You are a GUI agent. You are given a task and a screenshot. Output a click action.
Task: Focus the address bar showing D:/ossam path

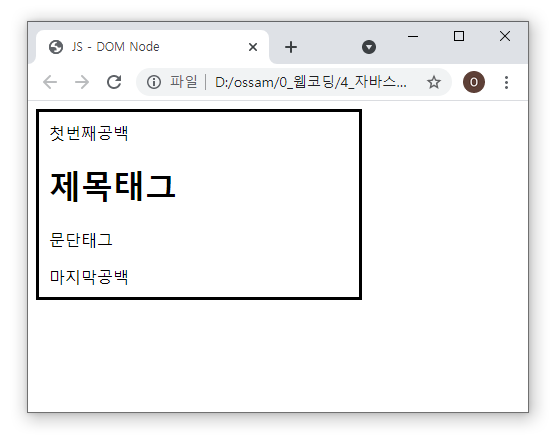pos(294,82)
